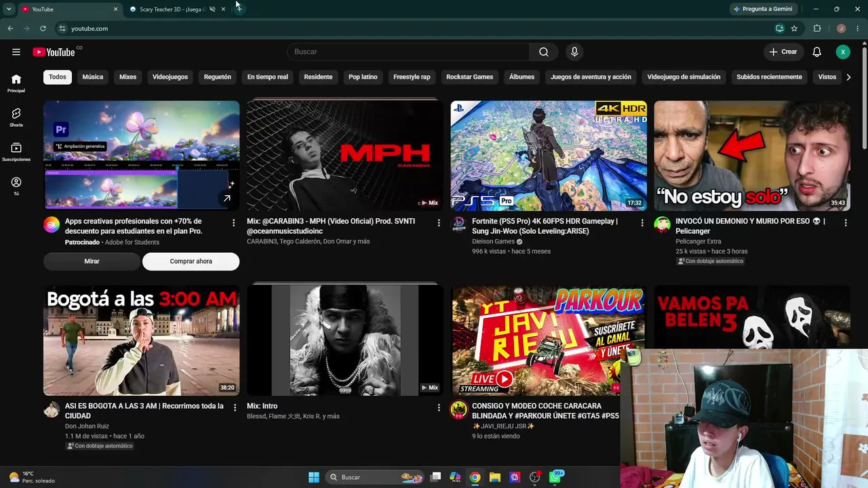The height and width of the screenshot is (488, 868).
Task: Select the Todos filter chip
Action: (x=58, y=77)
